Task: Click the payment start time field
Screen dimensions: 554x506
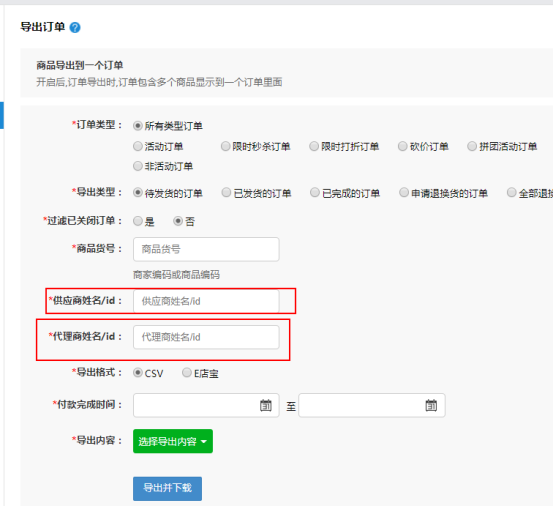Action: coord(206,405)
